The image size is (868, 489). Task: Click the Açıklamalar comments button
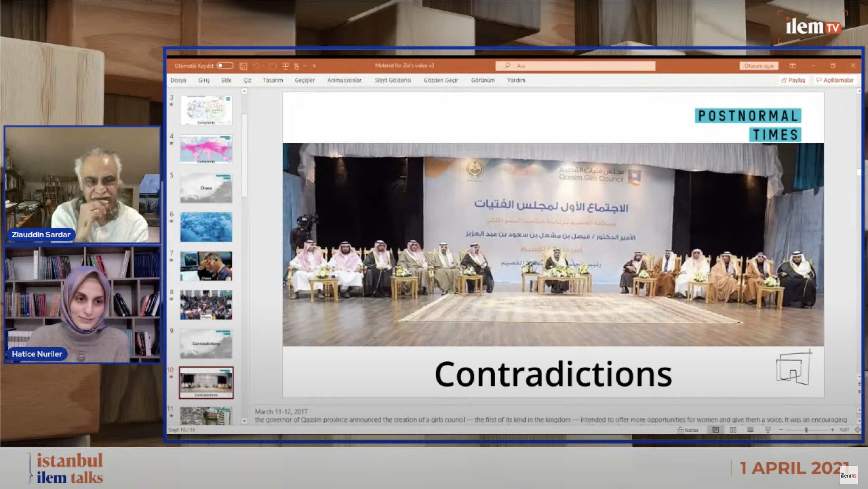[835, 80]
